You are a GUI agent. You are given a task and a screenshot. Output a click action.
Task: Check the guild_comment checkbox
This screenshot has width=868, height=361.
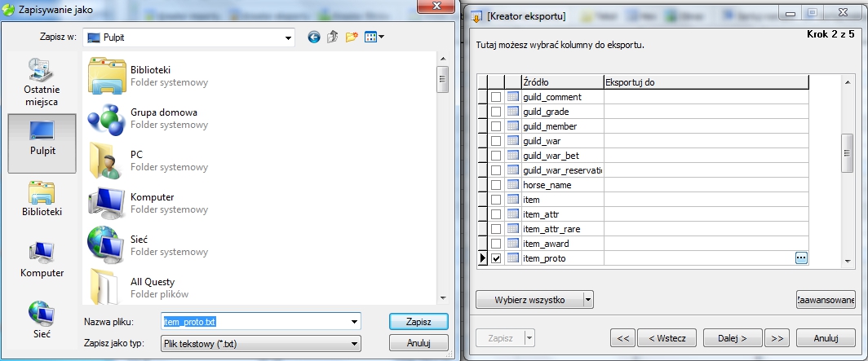click(496, 97)
